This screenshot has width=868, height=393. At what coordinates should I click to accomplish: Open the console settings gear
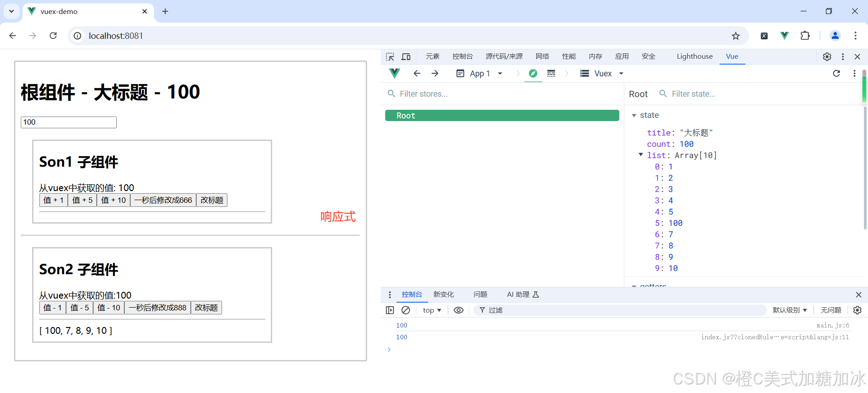pos(857,310)
